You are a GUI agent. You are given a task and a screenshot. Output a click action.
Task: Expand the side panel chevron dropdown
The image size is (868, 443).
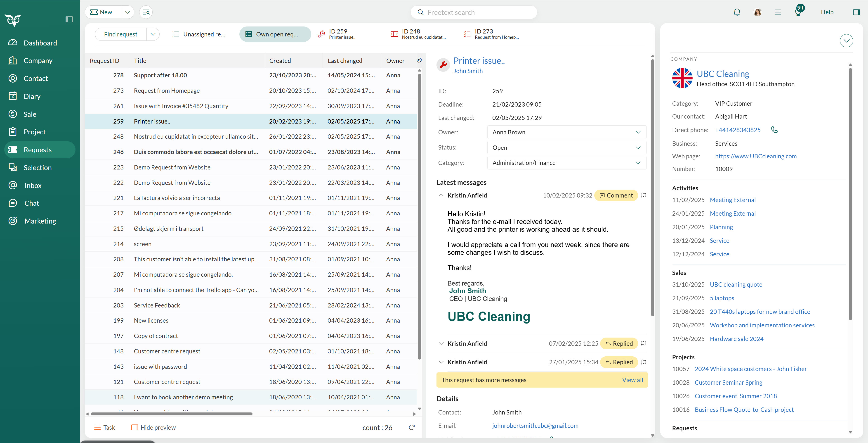(846, 41)
